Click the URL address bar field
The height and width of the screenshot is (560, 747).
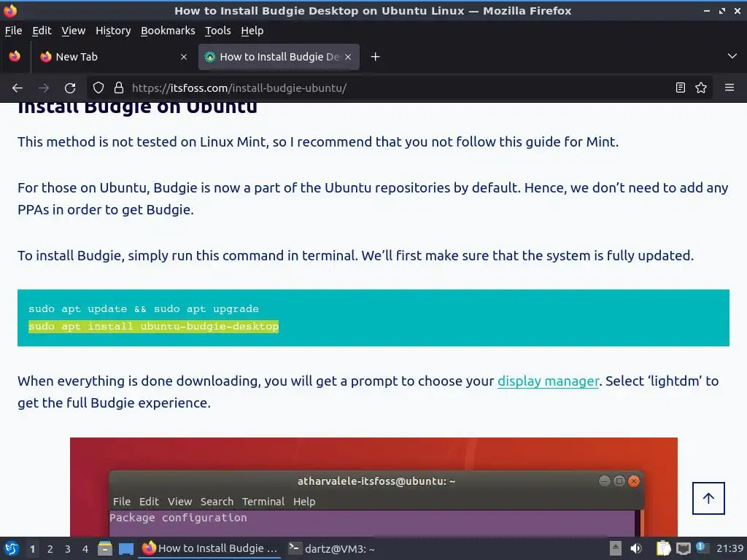395,87
